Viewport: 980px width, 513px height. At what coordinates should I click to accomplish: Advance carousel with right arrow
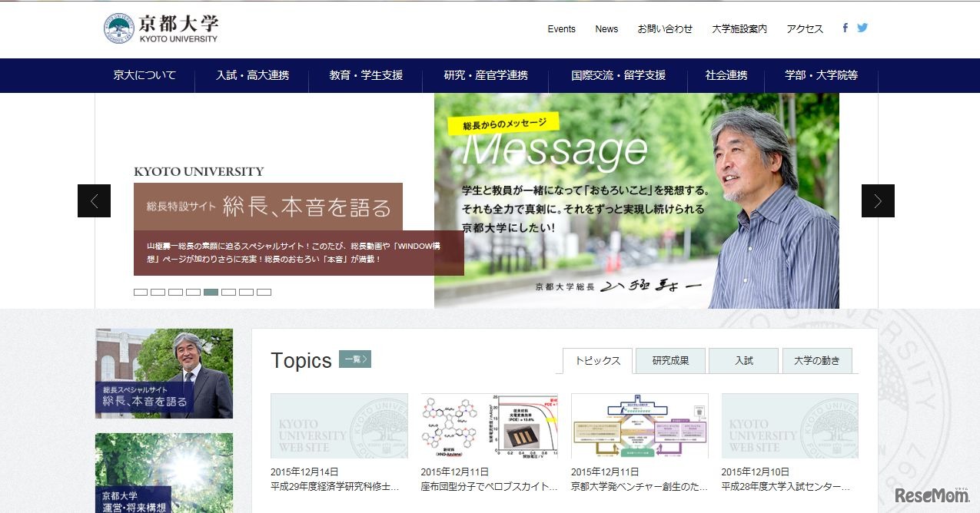[878, 201]
